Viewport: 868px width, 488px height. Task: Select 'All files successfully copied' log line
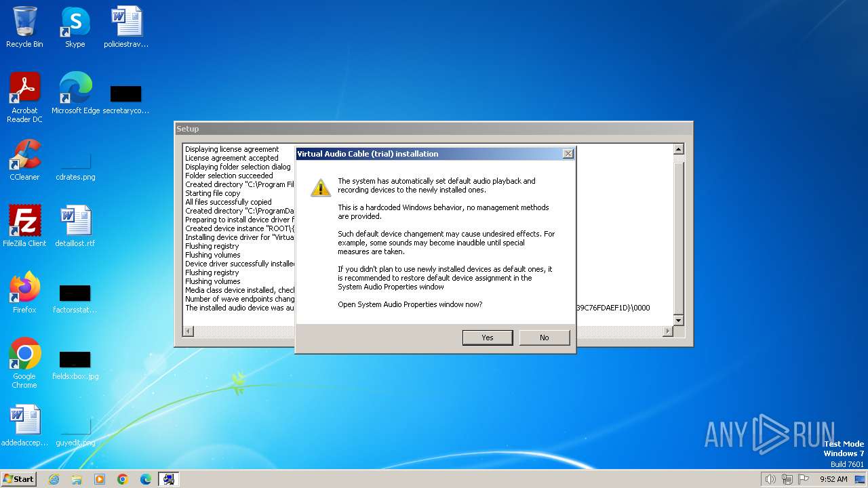click(228, 202)
